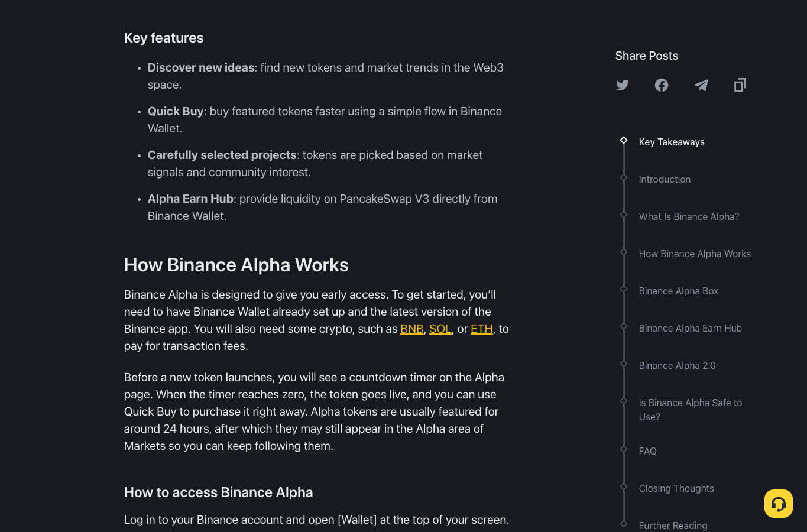This screenshot has width=807, height=532.
Task: Click the 'Alpha Earn Hub' bullet text
Action: tap(190, 199)
